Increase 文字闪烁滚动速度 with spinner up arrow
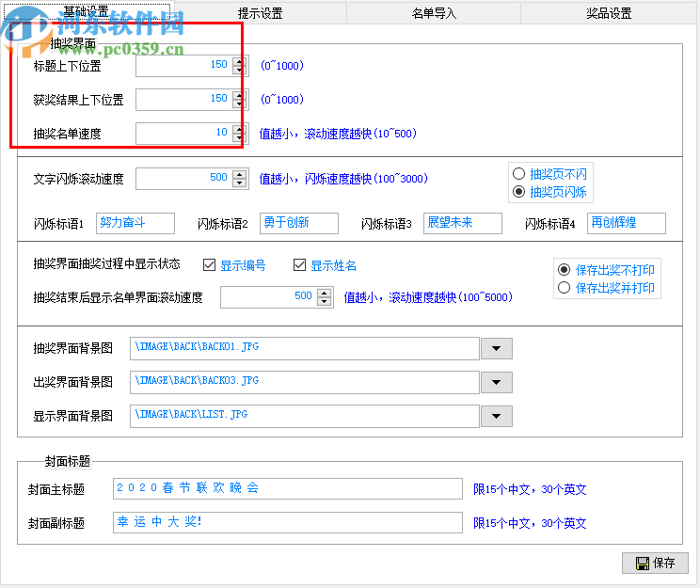This screenshot has width=700, height=588. coord(240,175)
